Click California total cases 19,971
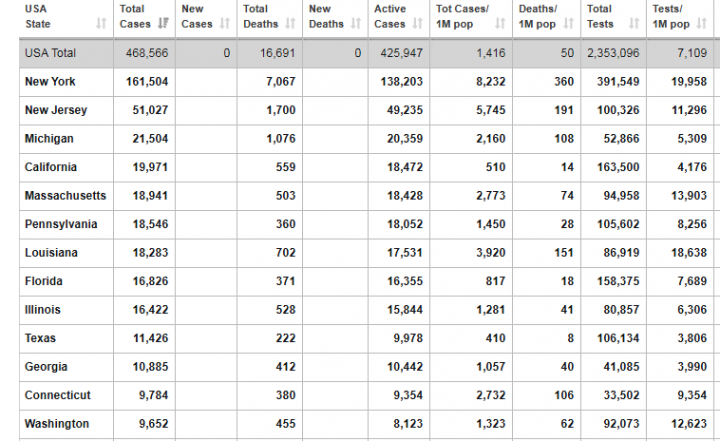The width and height of the screenshot is (720, 441). pos(150,167)
